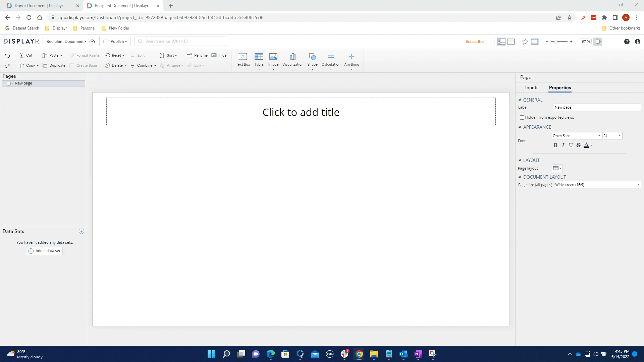644x362 pixels.
Task: Select the Table insert tool
Action: pyautogui.click(x=259, y=60)
